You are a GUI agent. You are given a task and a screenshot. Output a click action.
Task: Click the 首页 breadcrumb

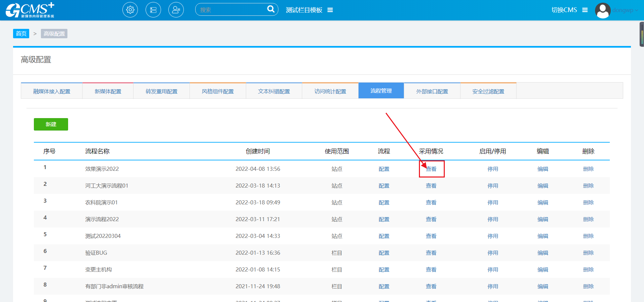click(x=21, y=34)
